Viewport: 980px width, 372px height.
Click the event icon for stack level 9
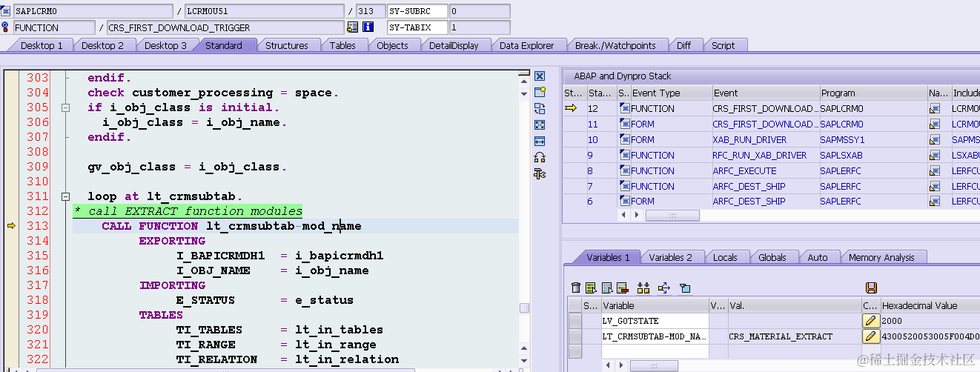pos(623,155)
